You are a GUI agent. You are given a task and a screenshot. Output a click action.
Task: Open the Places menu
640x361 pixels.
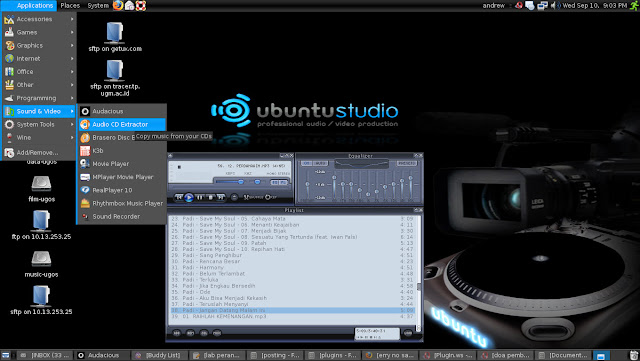click(x=70, y=5)
